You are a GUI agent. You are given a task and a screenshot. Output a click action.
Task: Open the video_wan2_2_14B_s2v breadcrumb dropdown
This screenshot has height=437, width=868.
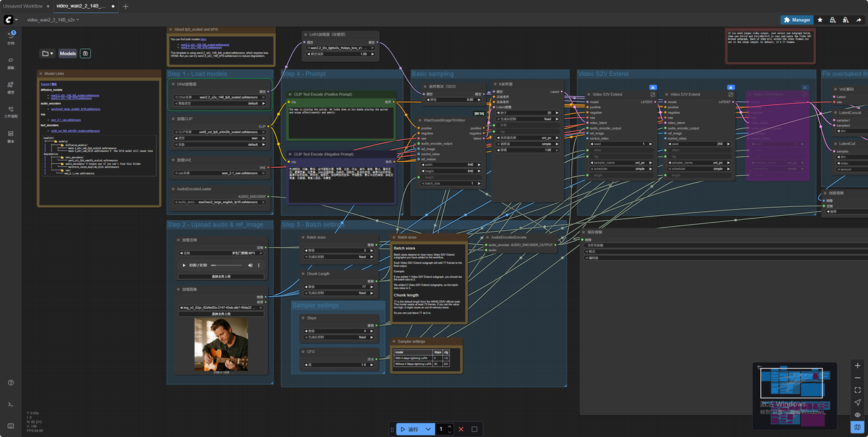pyautogui.click(x=53, y=20)
